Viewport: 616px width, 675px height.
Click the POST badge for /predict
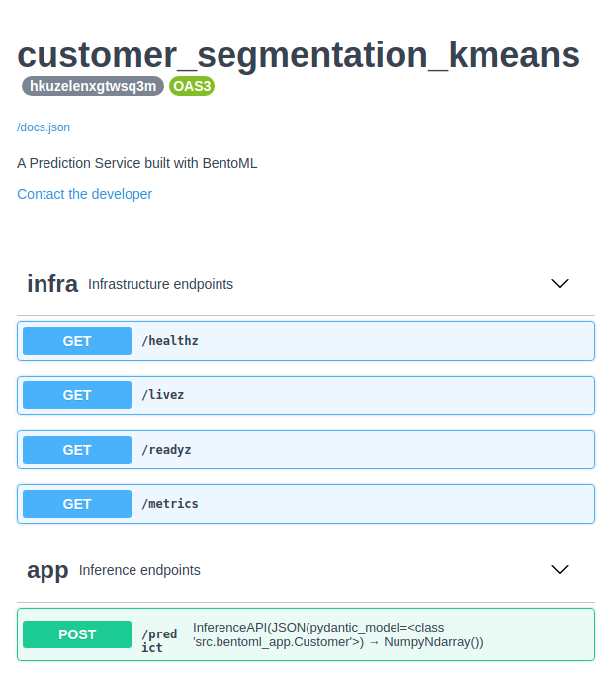(77, 634)
